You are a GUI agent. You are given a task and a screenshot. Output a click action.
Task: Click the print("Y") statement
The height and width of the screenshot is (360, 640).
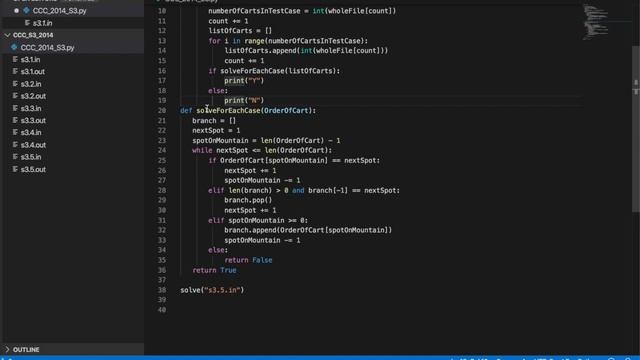tap(244, 81)
